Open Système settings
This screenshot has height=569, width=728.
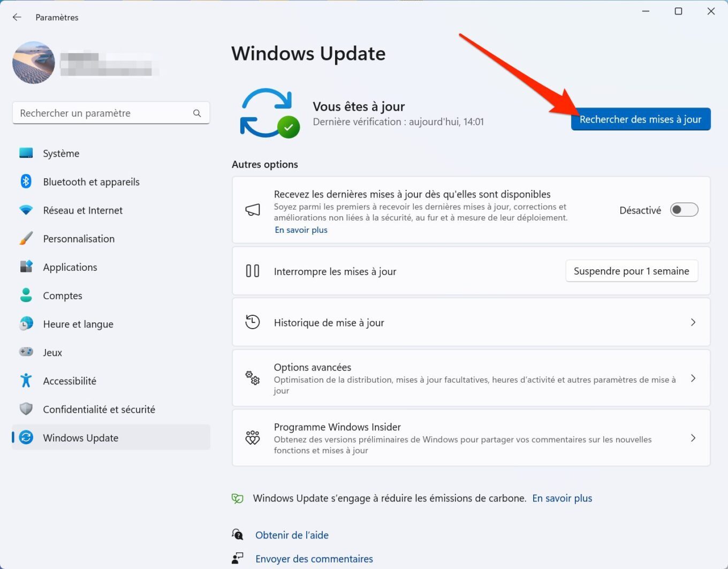[x=111, y=154]
